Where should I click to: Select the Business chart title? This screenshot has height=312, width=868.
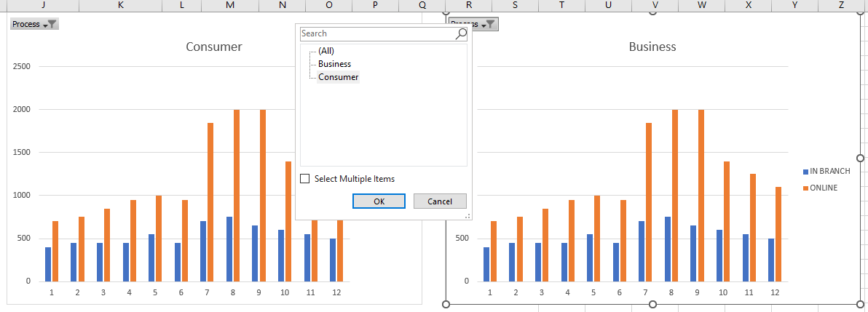pos(652,47)
